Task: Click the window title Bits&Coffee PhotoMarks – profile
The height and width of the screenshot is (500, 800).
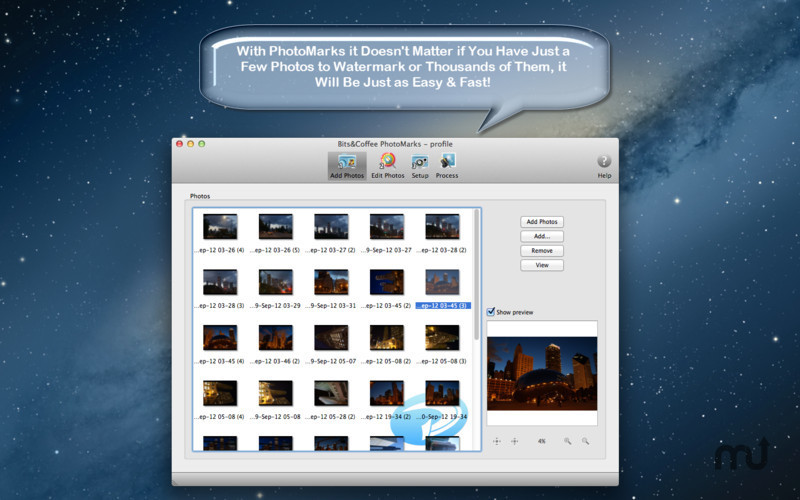Action: click(x=395, y=144)
